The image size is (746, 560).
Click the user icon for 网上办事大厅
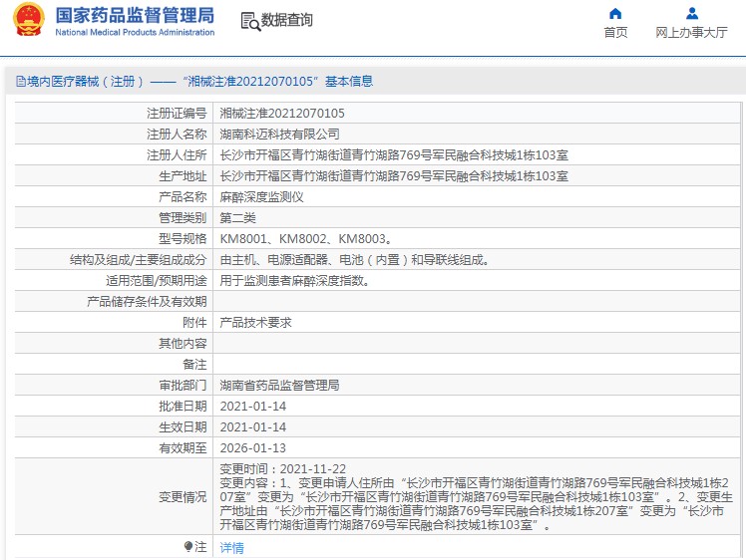tap(692, 13)
